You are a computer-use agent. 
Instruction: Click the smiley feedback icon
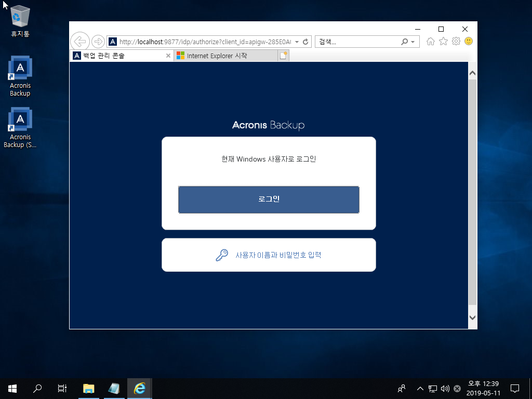469,42
